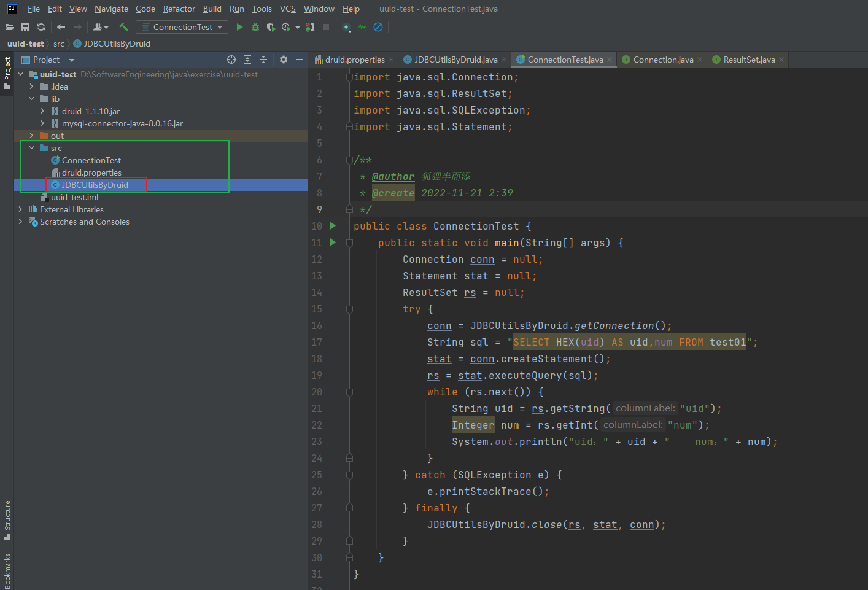Click JDBCUtilsByDruid breadcrumb in navigation bar

coord(112,44)
